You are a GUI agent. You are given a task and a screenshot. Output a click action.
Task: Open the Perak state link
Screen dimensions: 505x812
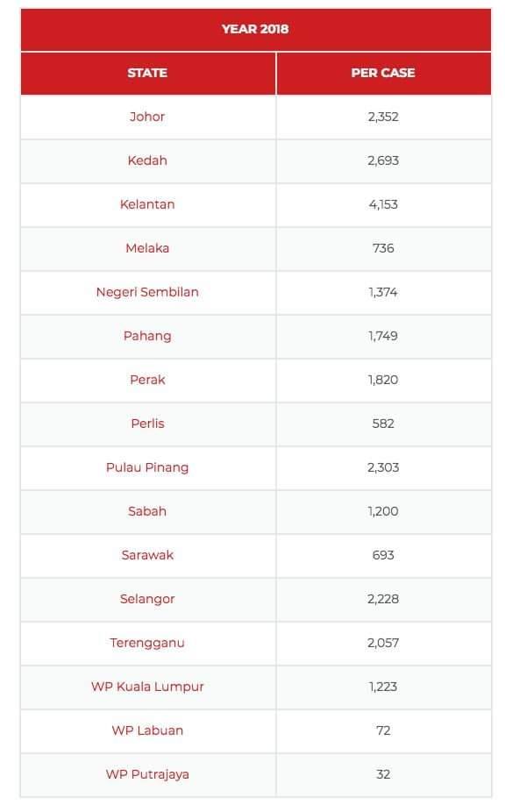[x=147, y=380]
